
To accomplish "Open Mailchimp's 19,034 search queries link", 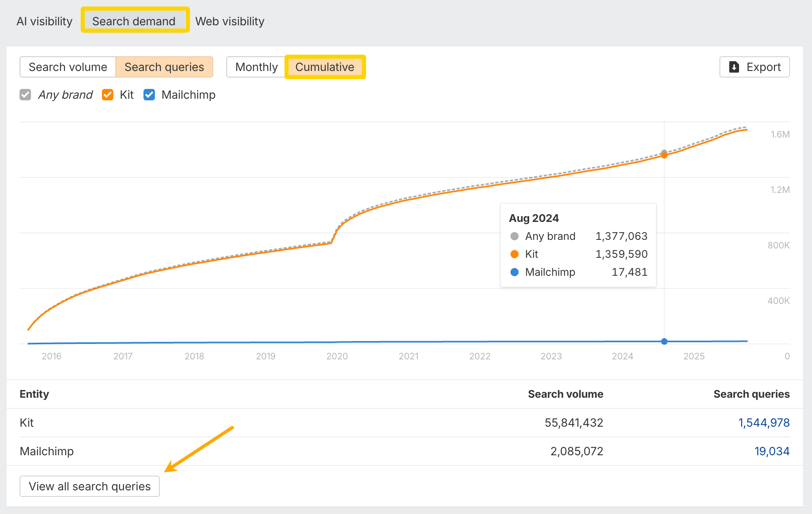I will [772, 451].
